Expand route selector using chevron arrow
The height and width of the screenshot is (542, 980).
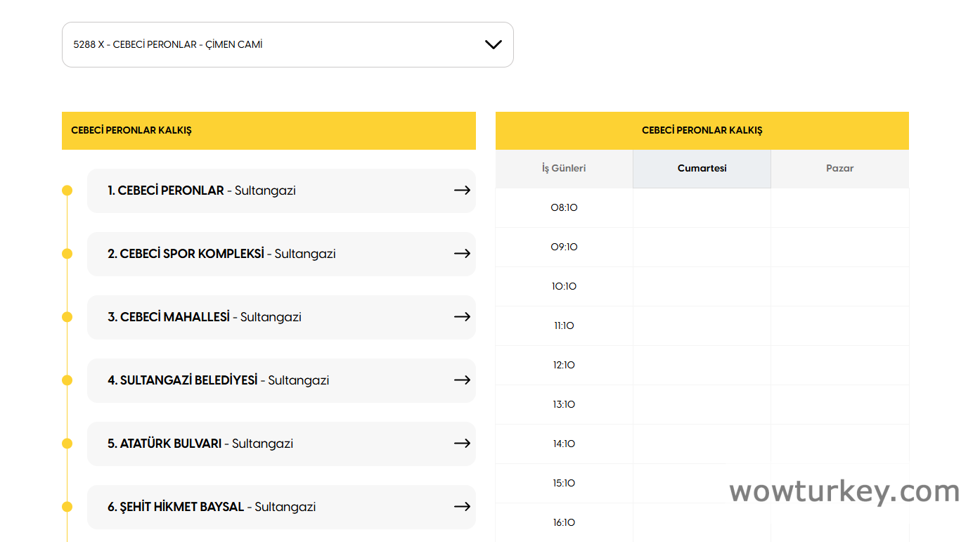coord(494,44)
